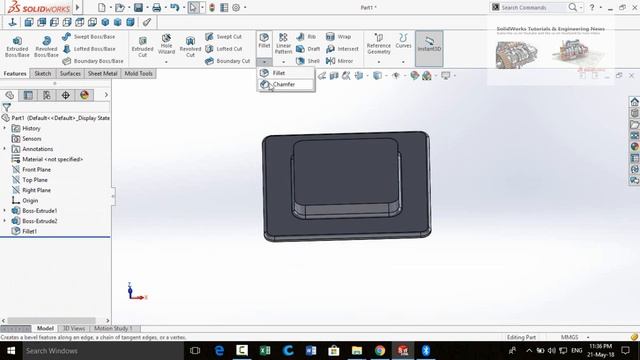Click the Windows Start button
640x360 pixels.
[11, 351]
